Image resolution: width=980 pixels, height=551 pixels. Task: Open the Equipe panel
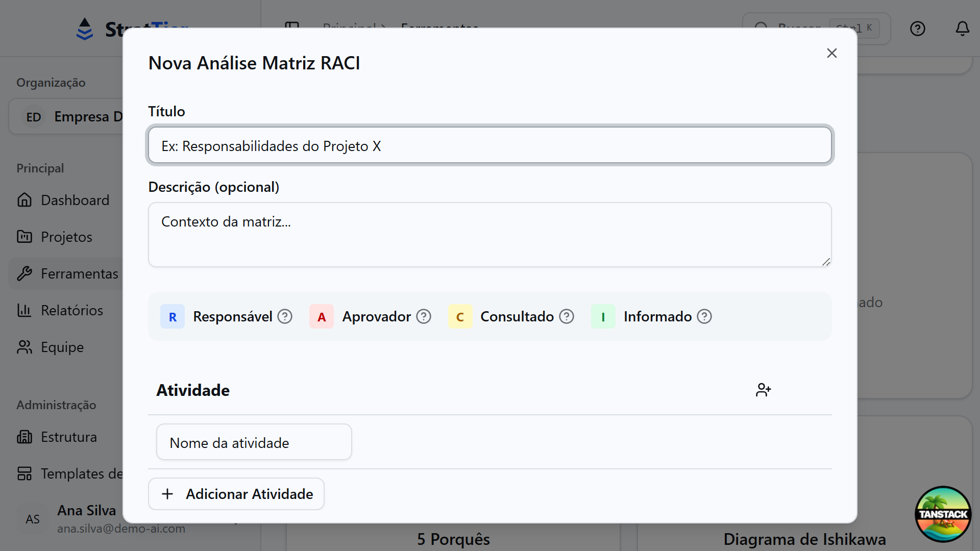point(62,347)
